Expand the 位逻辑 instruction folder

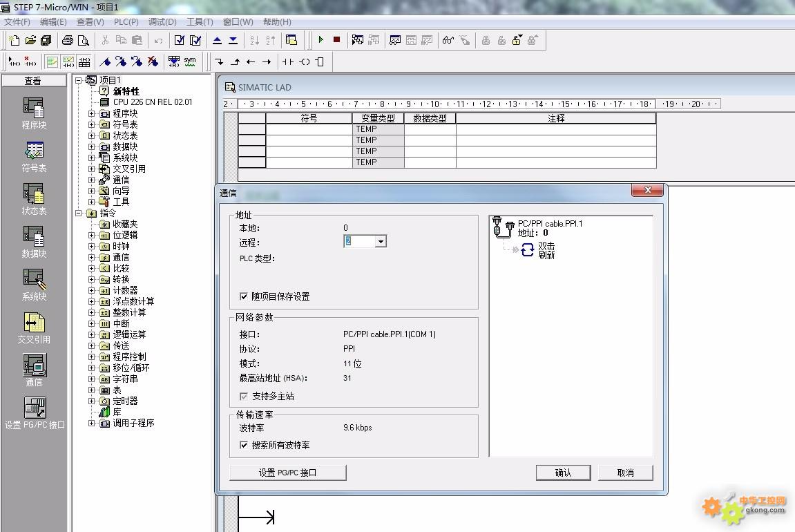pos(91,236)
